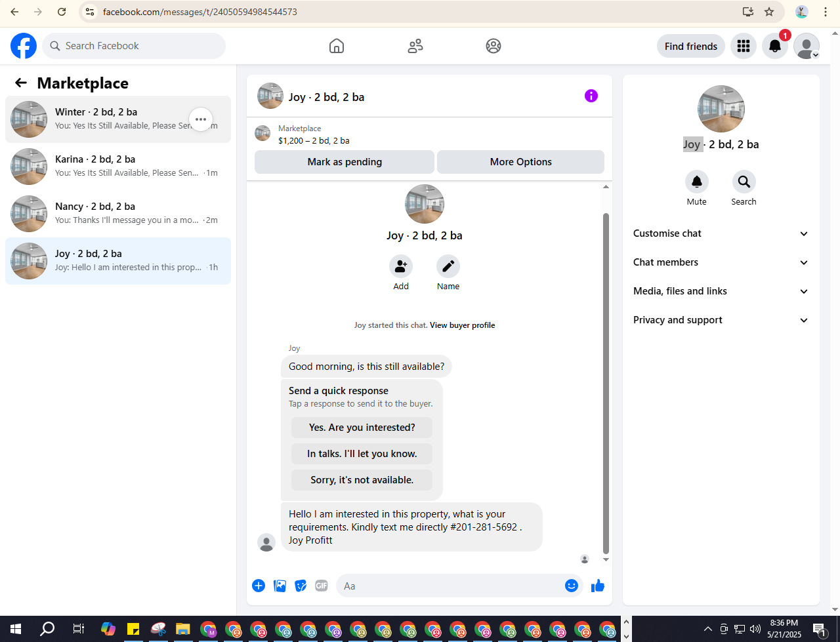Attach a file with the photo icon

(x=280, y=586)
